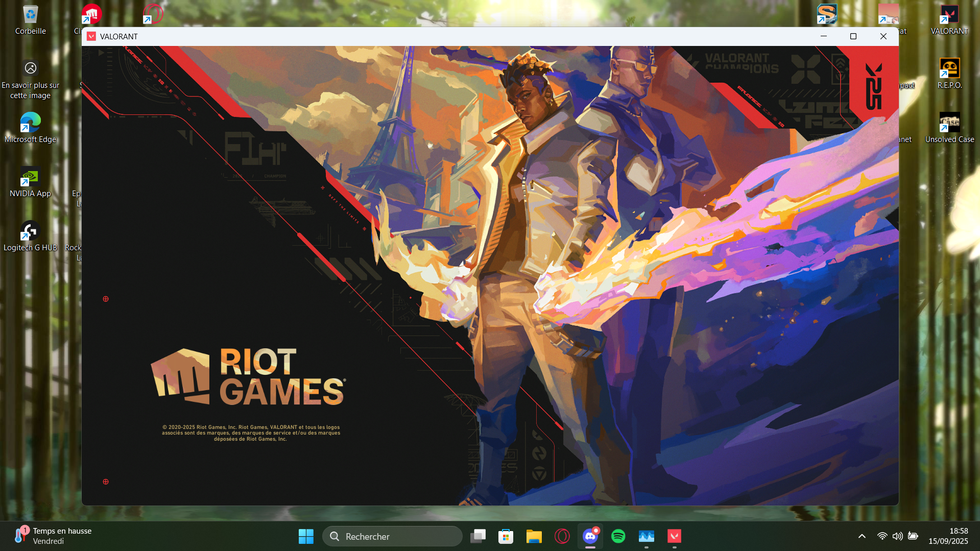Click the 'En savoir plus sur cette image' icon
Image resolution: width=980 pixels, height=551 pixels.
click(31, 79)
